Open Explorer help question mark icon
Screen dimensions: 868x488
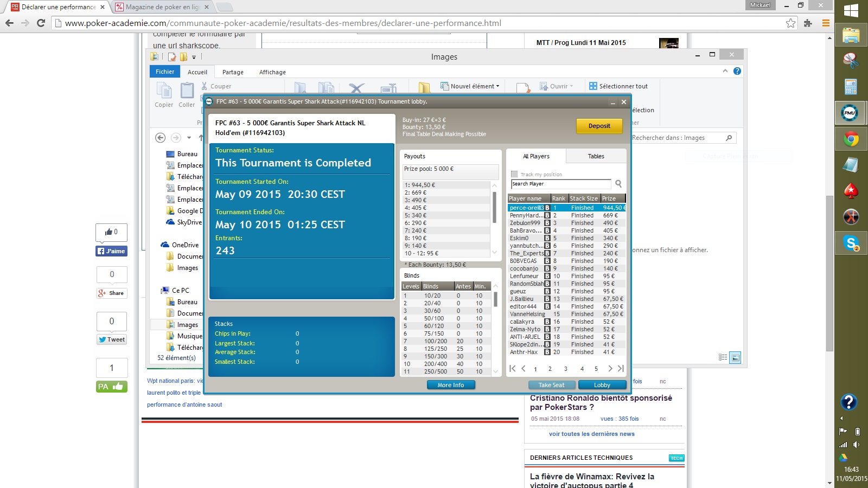coord(737,71)
